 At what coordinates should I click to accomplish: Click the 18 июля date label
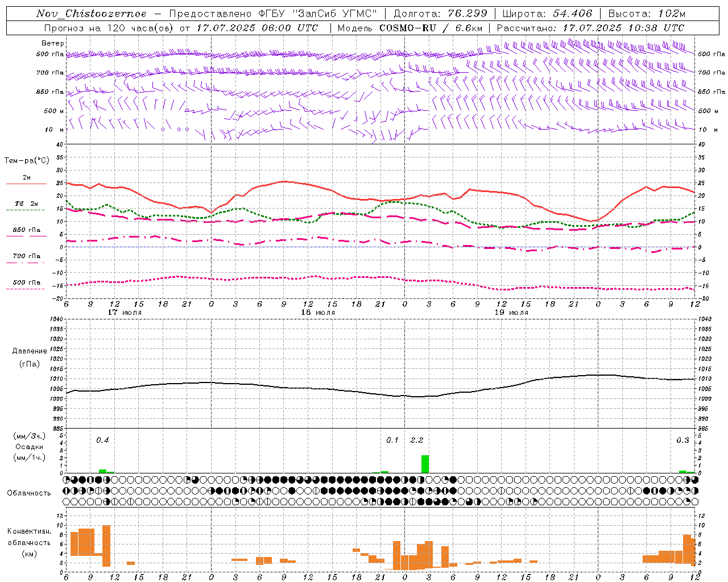318,313
